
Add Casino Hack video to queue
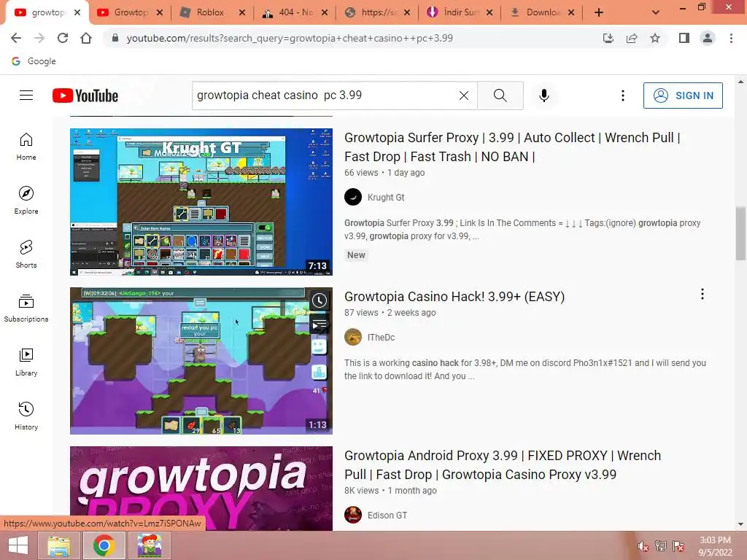(x=320, y=325)
